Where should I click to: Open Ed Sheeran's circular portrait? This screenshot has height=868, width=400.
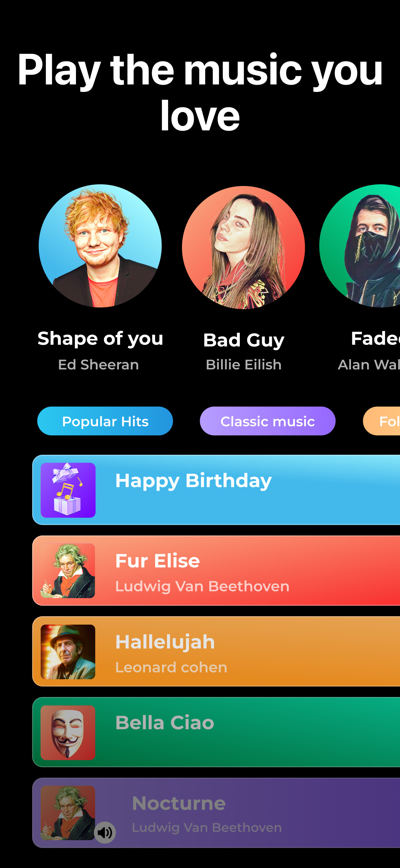100,246
